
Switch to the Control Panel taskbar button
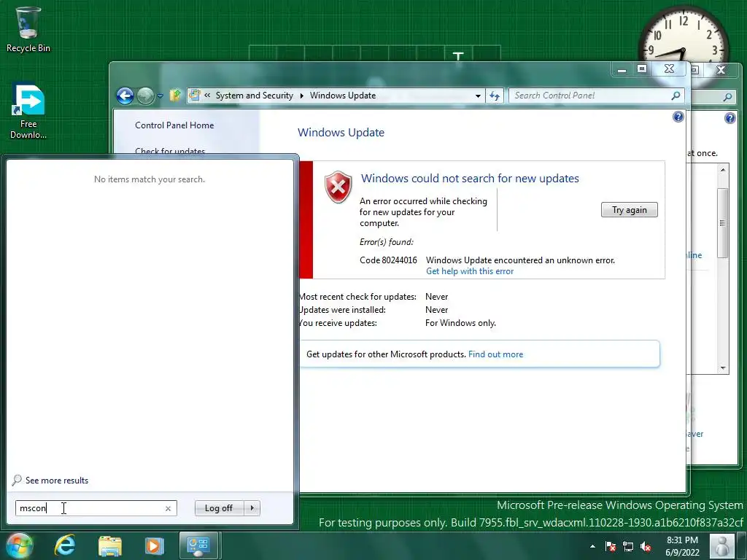click(198, 545)
